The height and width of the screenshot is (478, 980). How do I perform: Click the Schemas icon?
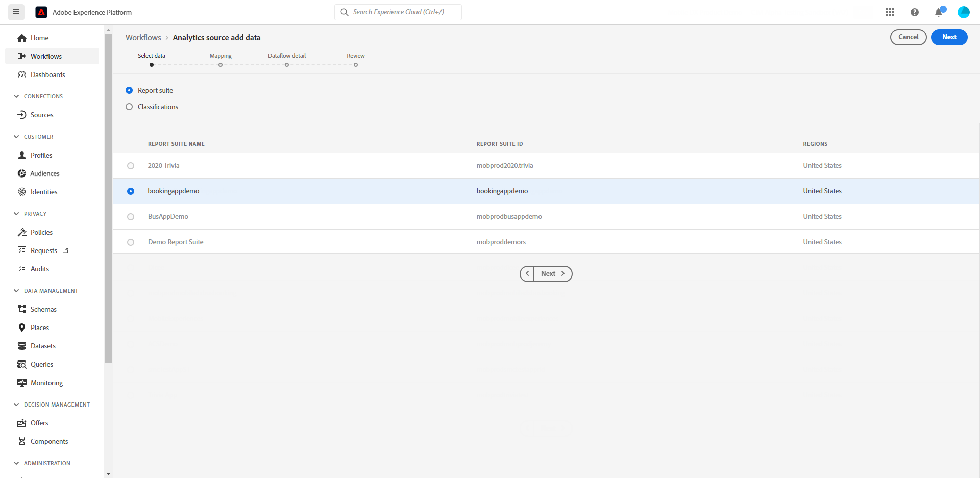tap(22, 309)
